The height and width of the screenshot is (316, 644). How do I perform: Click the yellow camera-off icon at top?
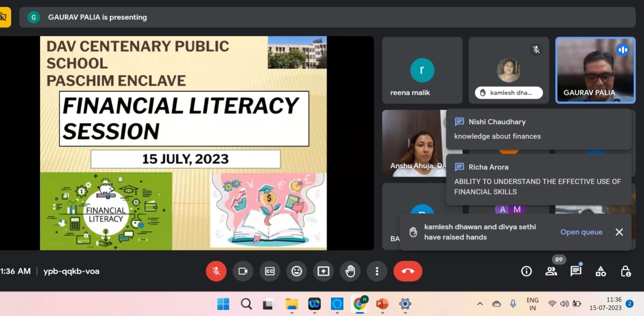(5, 17)
